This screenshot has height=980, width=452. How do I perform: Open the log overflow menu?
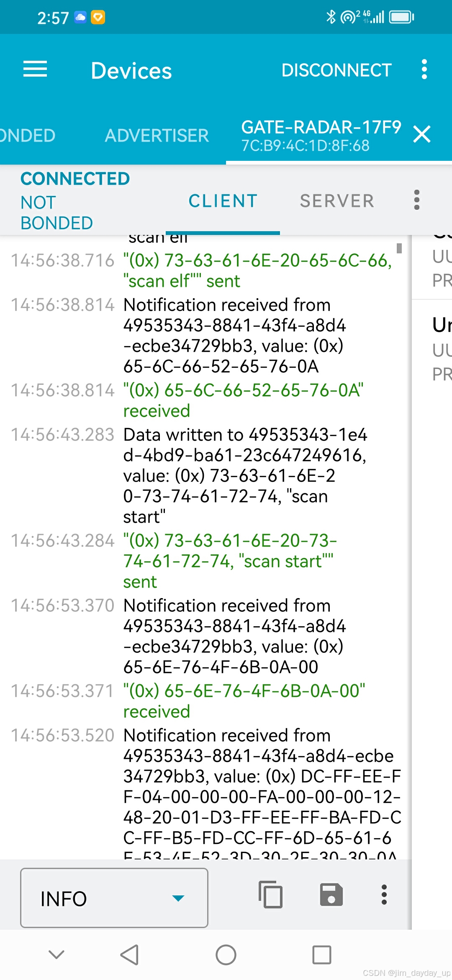point(384,895)
